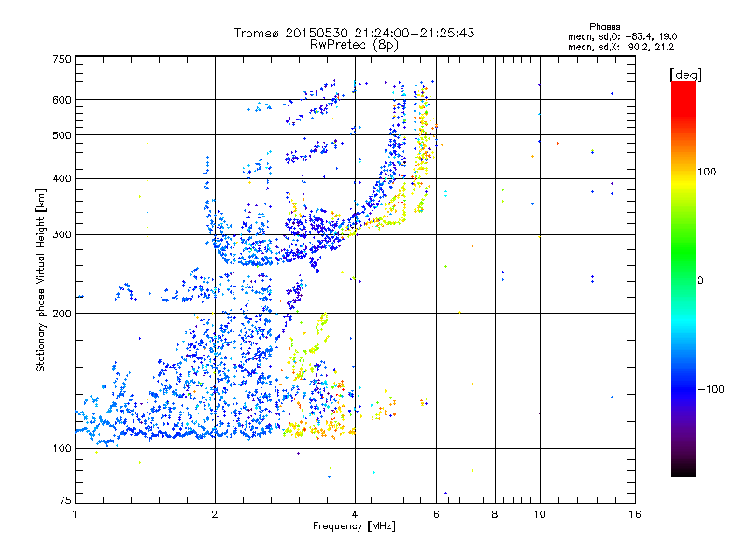The width and height of the screenshot is (747, 560).
Task: Click the plot title 'Tromsø 20150530 21:24:00-21:25:43'
Action: click(x=354, y=33)
